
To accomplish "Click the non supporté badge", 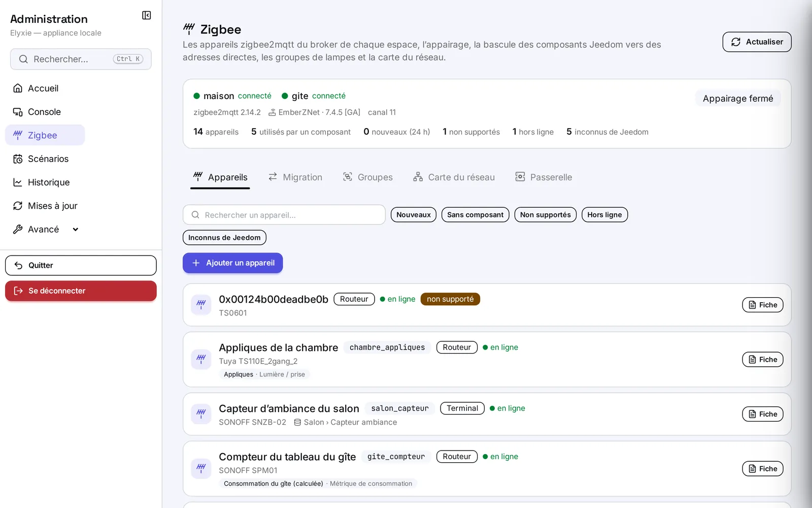I will [x=450, y=299].
